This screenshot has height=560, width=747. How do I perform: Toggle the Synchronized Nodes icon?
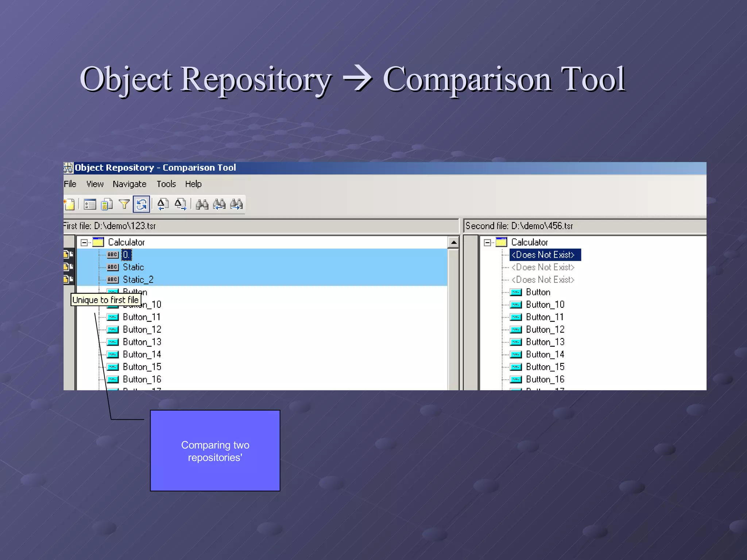tap(142, 204)
